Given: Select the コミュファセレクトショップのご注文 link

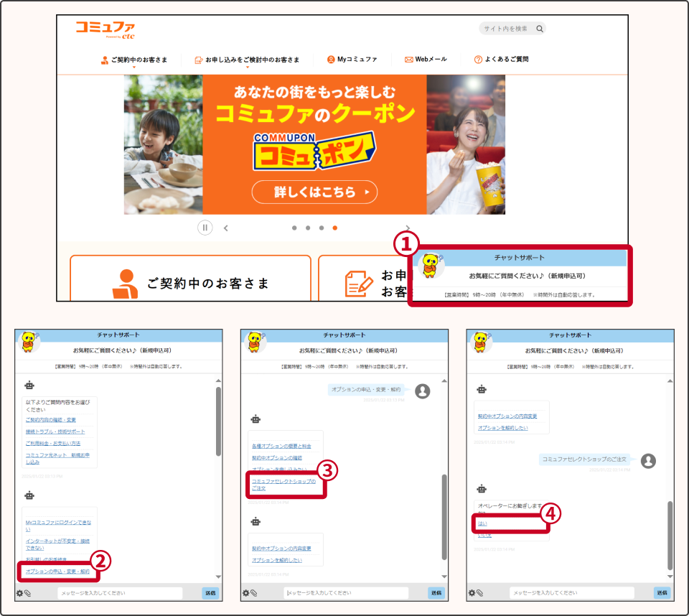Looking at the screenshot, I should tap(283, 485).
